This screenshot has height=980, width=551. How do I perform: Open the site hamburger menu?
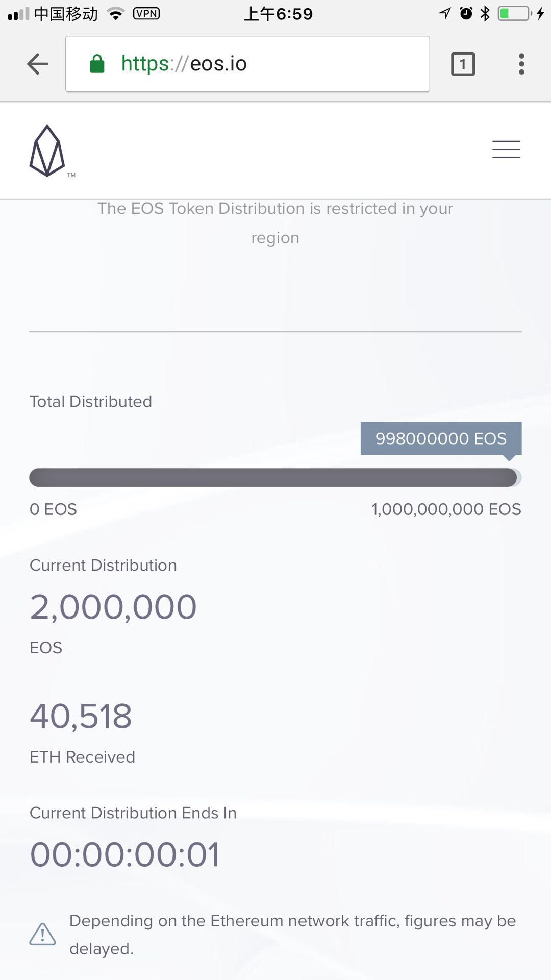coord(506,150)
